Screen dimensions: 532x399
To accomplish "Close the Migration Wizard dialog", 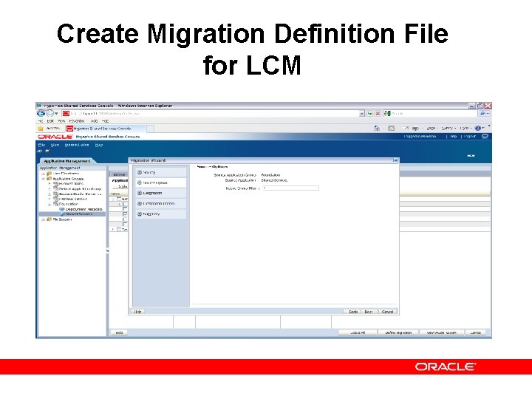I will coord(395,160).
